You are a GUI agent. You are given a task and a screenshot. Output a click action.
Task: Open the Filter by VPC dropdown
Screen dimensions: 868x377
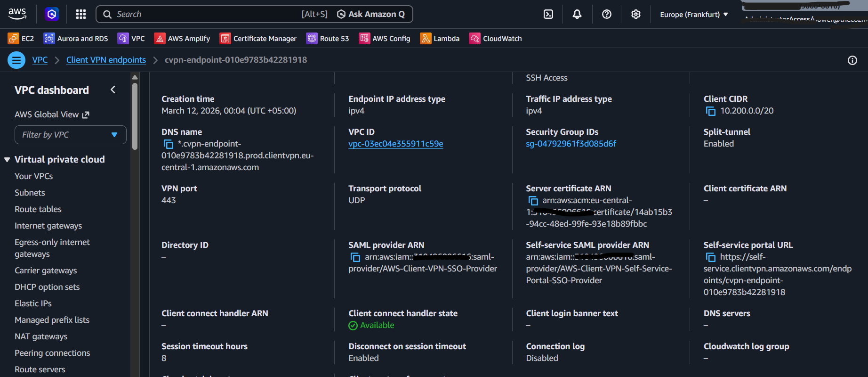(71, 135)
